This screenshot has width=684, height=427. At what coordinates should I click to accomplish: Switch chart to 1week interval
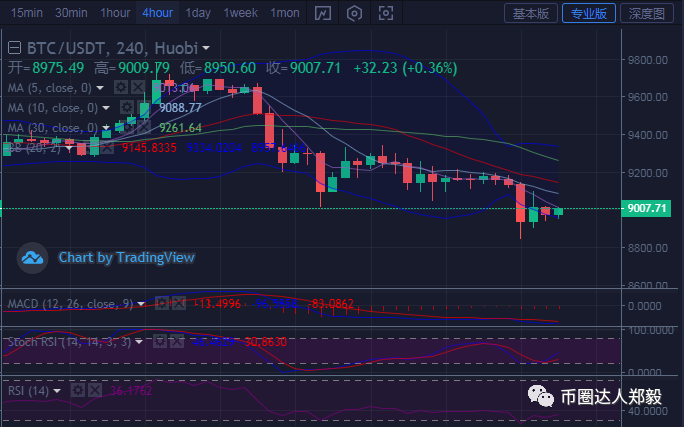(x=240, y=13)
